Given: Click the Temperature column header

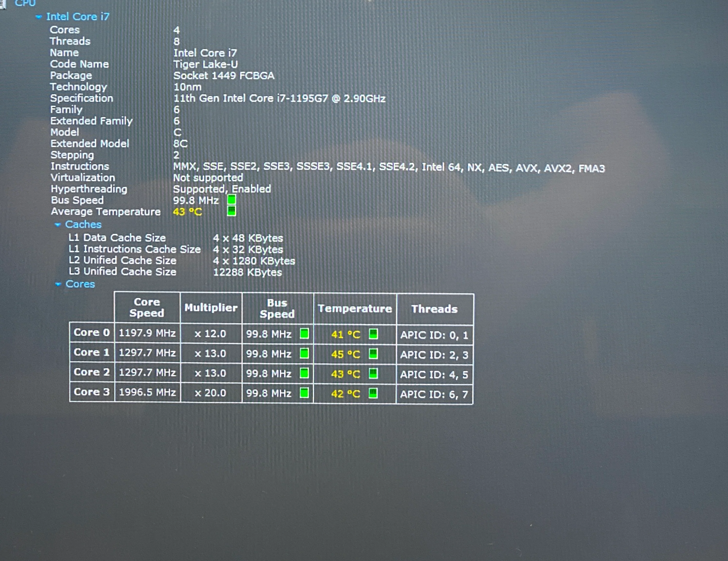Looking at the screenshot, I should pos(355,309).
